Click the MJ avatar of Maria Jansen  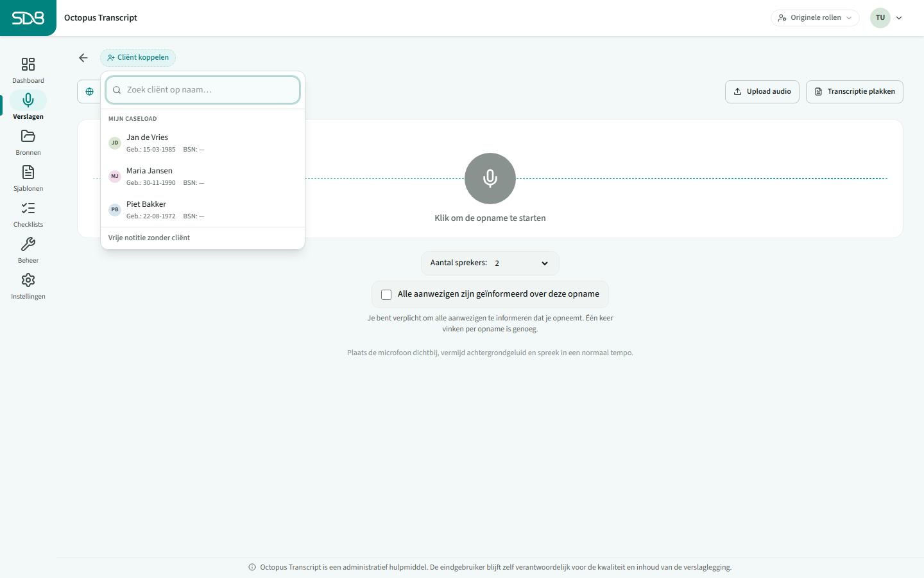[115, 176]
